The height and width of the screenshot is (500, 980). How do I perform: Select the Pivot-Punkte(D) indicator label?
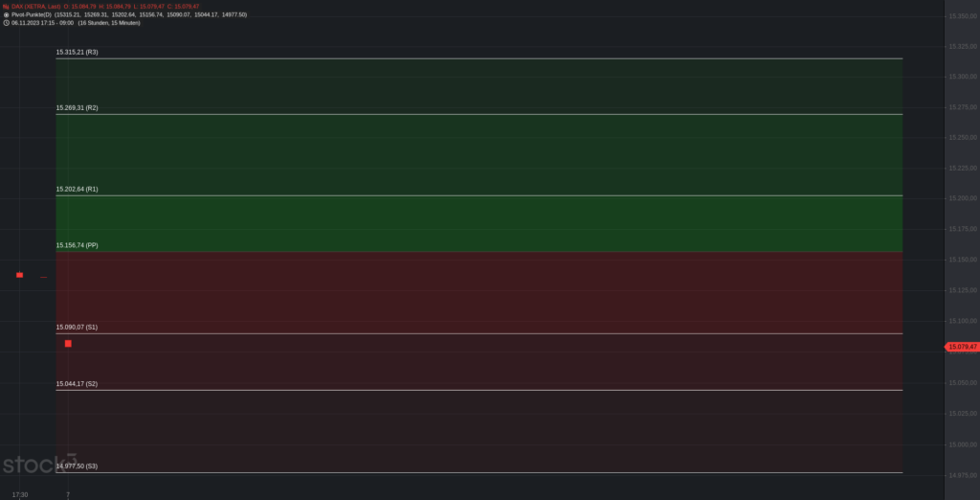tap(32, 14)
